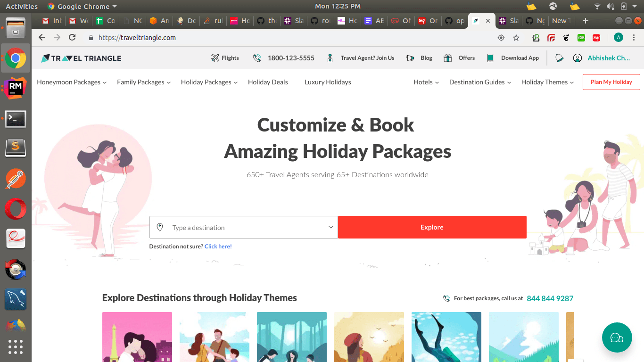644x362 pixels.
Task: Switch to the 'New T' tab
Action: [x=561, y=21]
